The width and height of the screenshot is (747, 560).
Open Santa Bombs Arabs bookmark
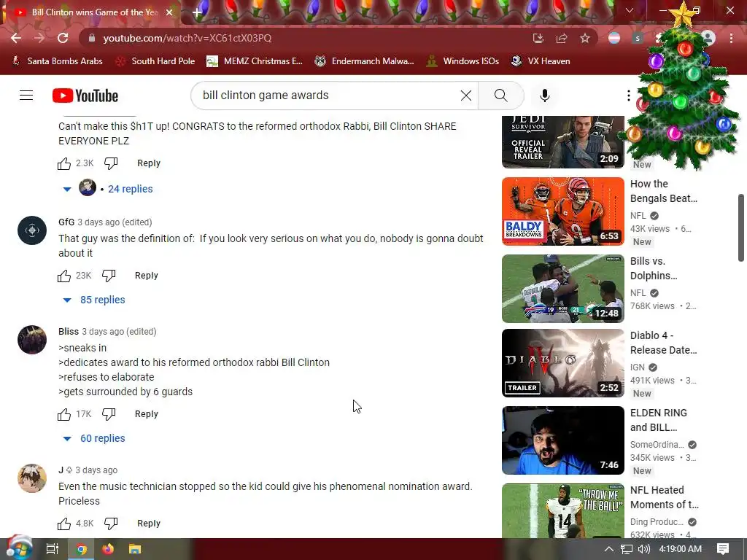[57, 61]
